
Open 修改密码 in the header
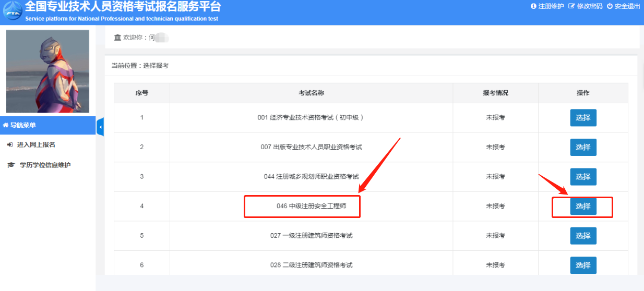coord(585,6)
